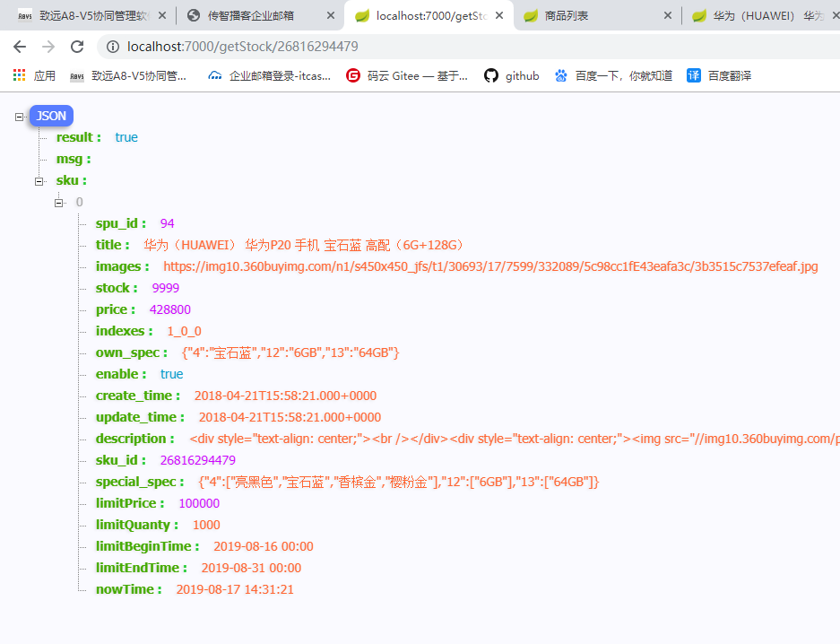Click the nowTime value 2019-08-17 14:31:21
The image size is (840, 644).
[x=235, y=589]
